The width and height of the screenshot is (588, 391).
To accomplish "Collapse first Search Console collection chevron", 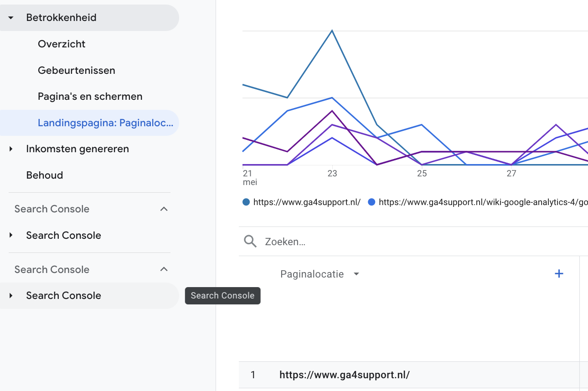I will coord(164,209).
